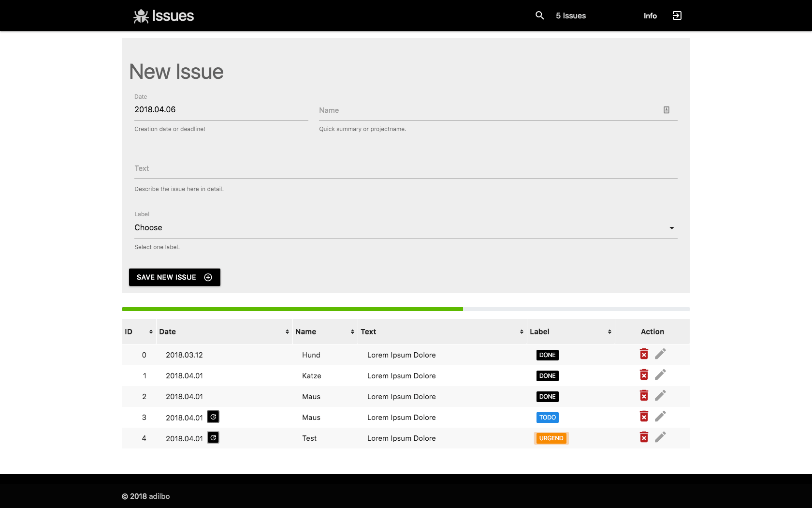Click date 2018.03.12 cell

[184, 355]
